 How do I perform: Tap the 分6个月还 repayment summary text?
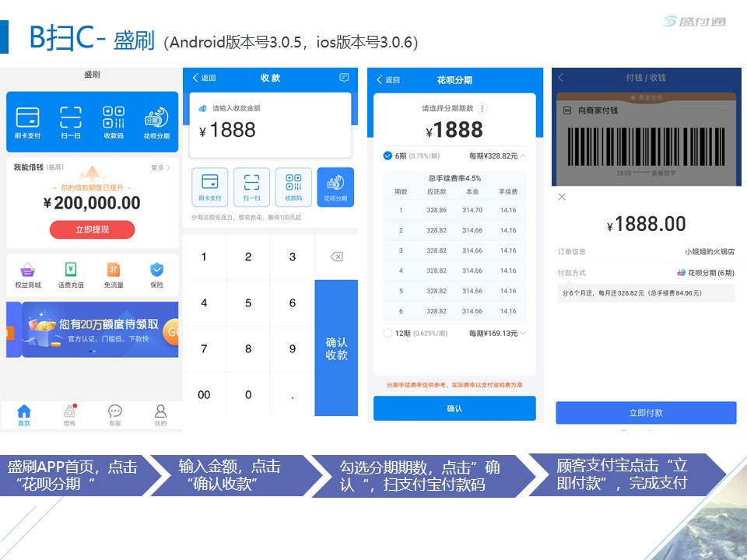pyautogui.click(x=632, y=293)
